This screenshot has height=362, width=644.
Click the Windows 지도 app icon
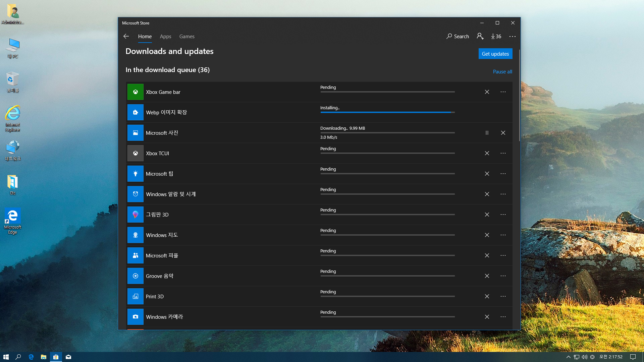tap(135, 235)
